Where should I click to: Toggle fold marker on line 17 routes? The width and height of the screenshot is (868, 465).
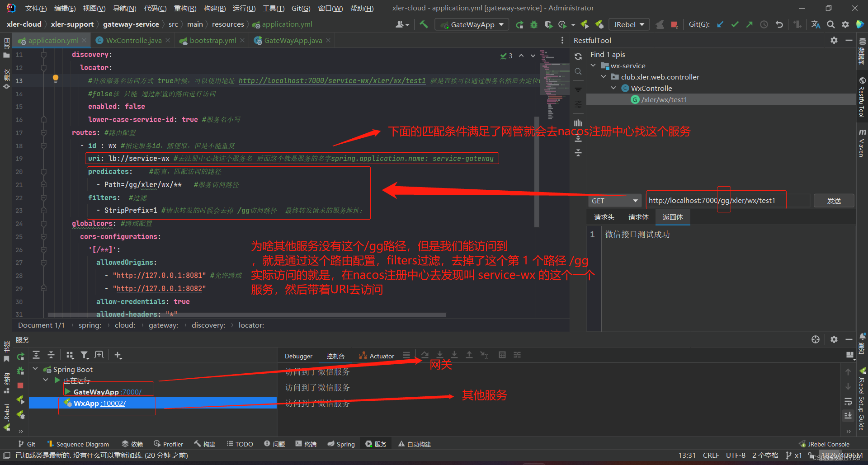(44, 133)
